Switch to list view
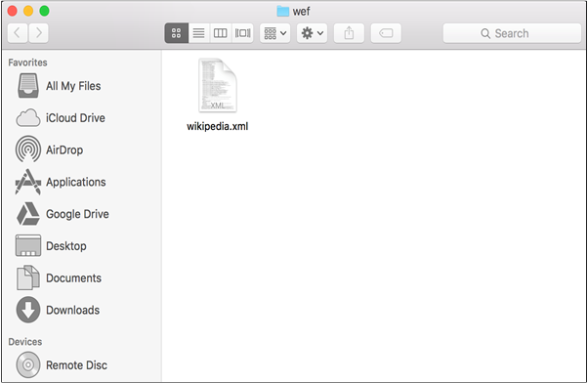 coord(198,33)
